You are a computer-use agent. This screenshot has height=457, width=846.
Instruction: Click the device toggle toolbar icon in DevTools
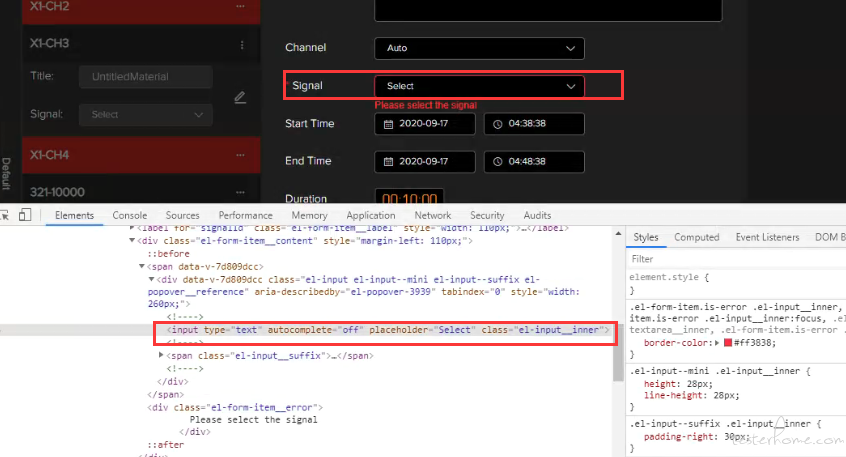point(24,215)
